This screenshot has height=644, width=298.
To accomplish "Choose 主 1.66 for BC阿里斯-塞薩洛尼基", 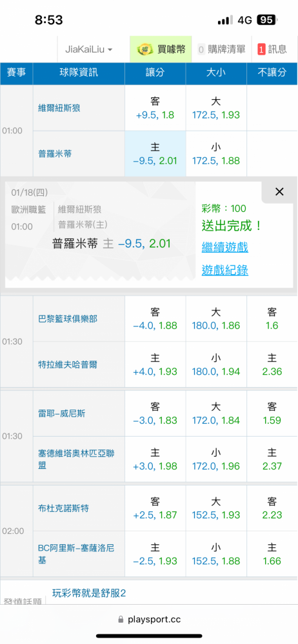I will point(272,554).
